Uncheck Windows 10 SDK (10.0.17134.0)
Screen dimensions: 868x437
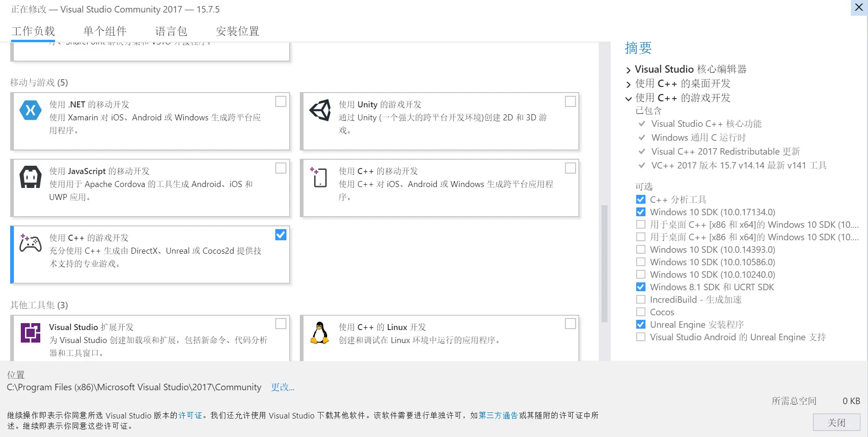tap(641, 212)
